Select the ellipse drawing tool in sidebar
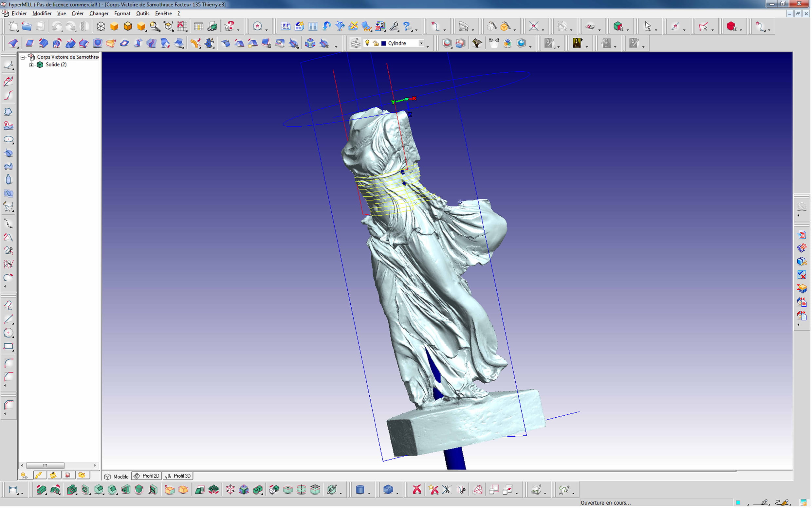This screenshot has height=508, width=812. point(9,139)
